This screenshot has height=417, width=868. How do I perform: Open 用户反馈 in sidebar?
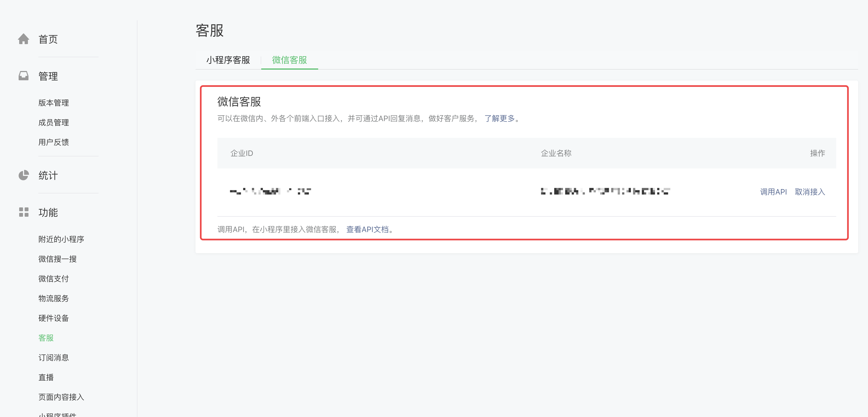pos(54,142)
